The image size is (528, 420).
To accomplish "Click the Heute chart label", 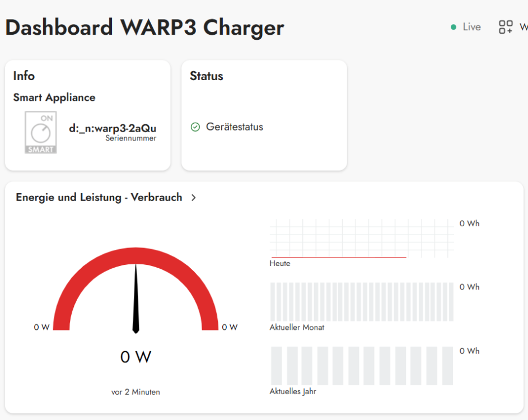I will [x=280, y=263].
